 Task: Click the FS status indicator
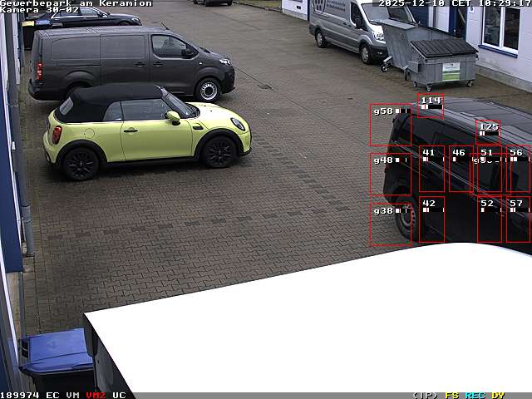(452, 395)
